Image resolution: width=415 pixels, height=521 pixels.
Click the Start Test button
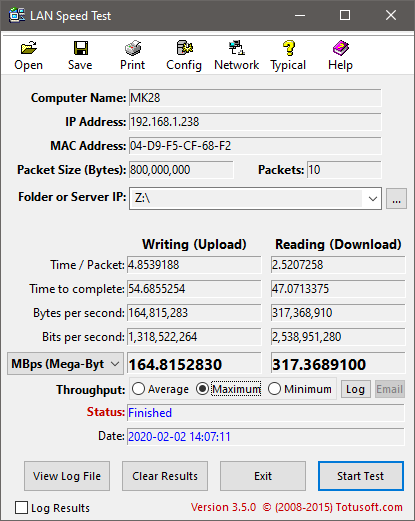tap(361, 476)
